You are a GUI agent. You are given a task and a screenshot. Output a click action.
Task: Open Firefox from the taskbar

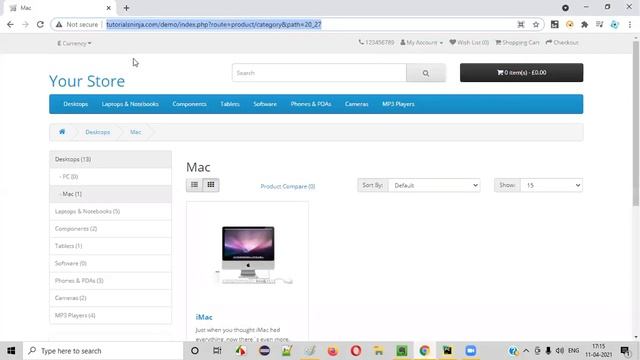pyautogui.click(x=333, y=351)
